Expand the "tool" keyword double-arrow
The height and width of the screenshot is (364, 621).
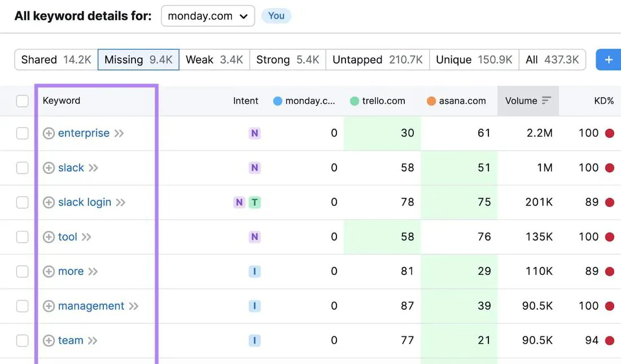(x=85, y=237)
